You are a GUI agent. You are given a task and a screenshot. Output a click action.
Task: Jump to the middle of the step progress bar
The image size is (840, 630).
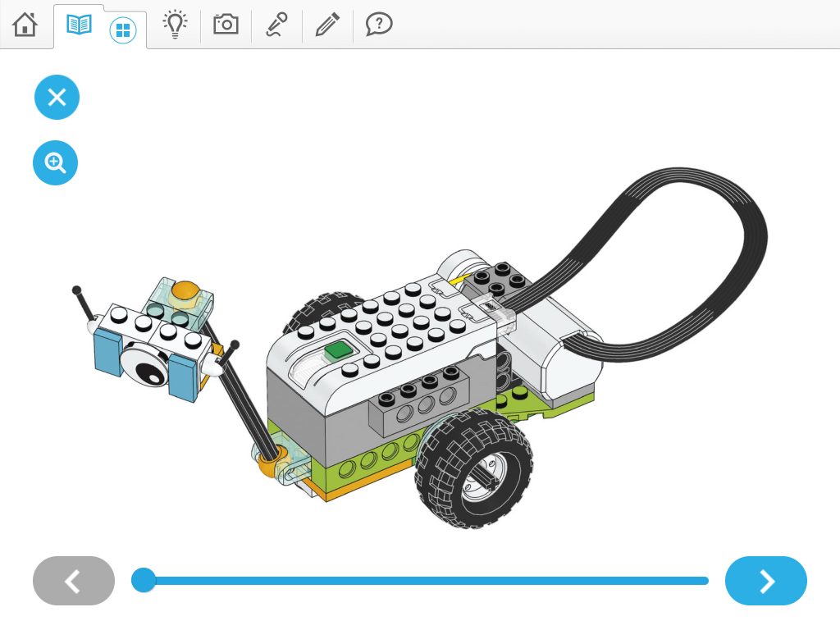(425, 581)
